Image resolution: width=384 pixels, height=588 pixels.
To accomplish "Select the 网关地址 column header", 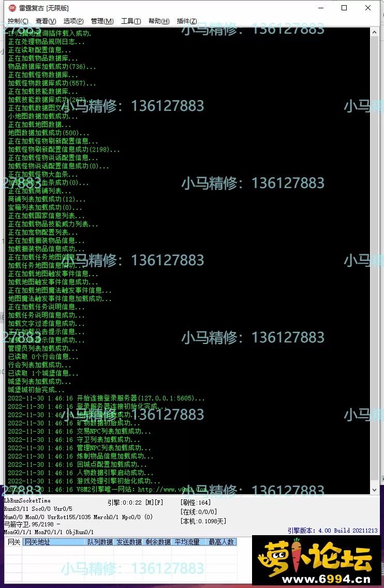I will click(54, 542).
